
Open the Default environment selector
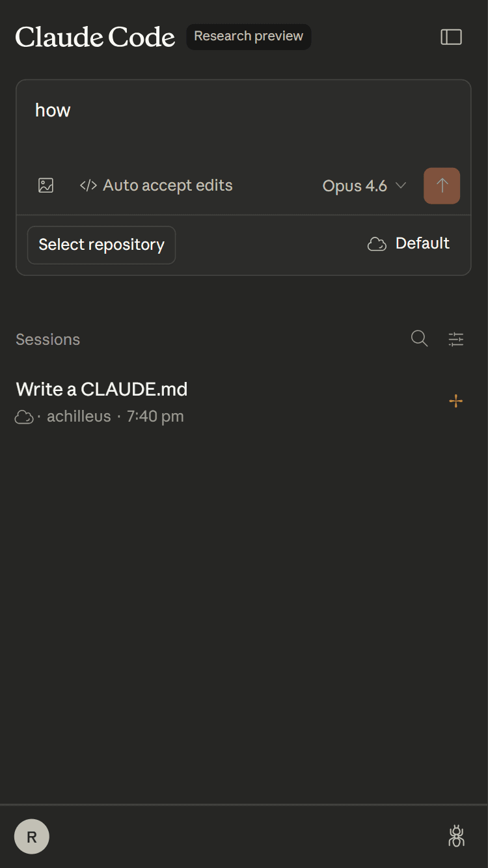409,244
